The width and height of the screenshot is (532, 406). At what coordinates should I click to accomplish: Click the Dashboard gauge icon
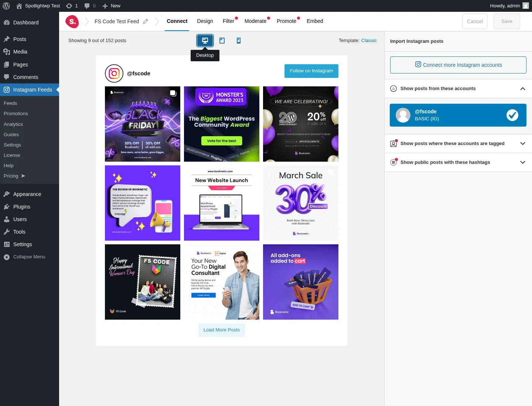click(7, 23)
